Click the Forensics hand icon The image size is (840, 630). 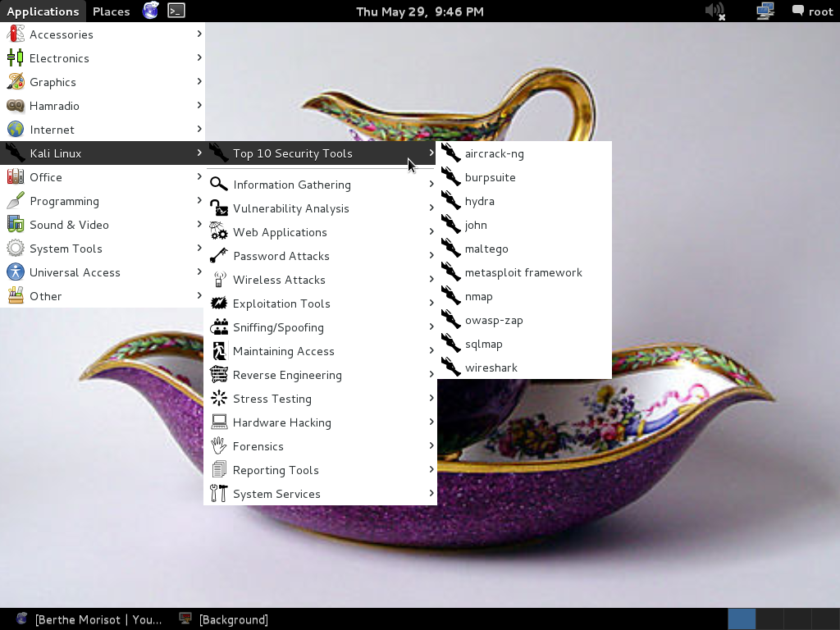[x=219, y=446]
